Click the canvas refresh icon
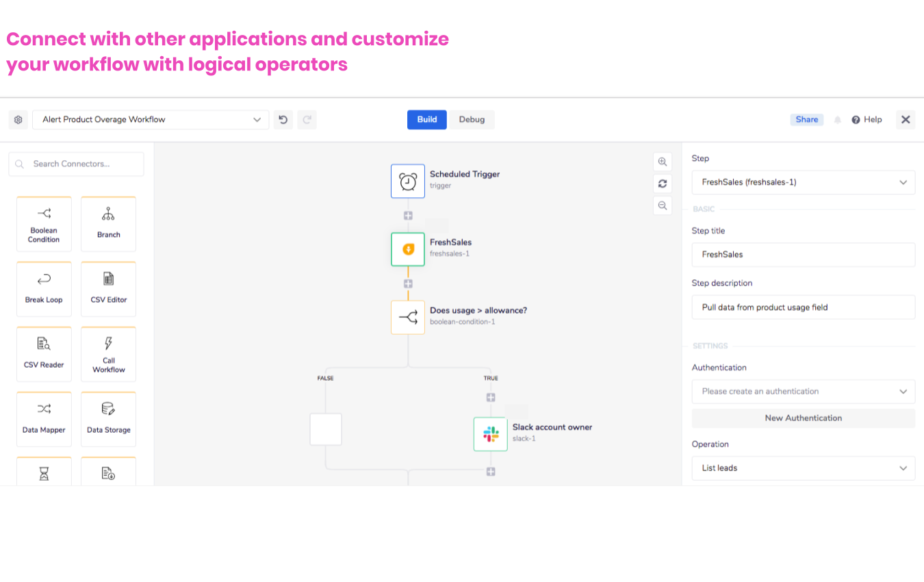This screenshot has height=582, width=924. (662, 184)
